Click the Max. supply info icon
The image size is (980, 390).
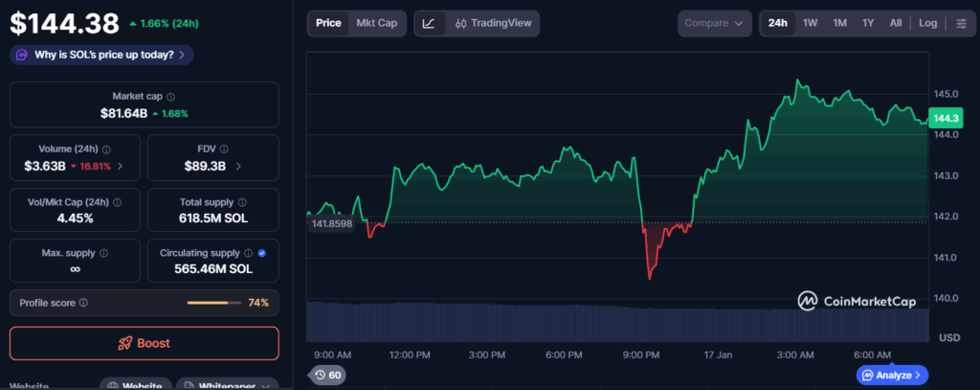(103, 254)
